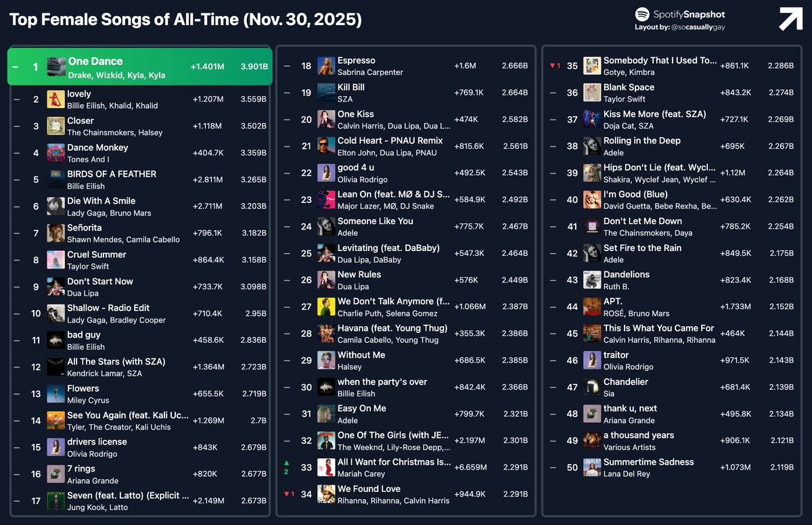The height and width of the screenshot is (525, 812).
Task: Click the +1.733M value for APT.
Action: click(736, 306)
